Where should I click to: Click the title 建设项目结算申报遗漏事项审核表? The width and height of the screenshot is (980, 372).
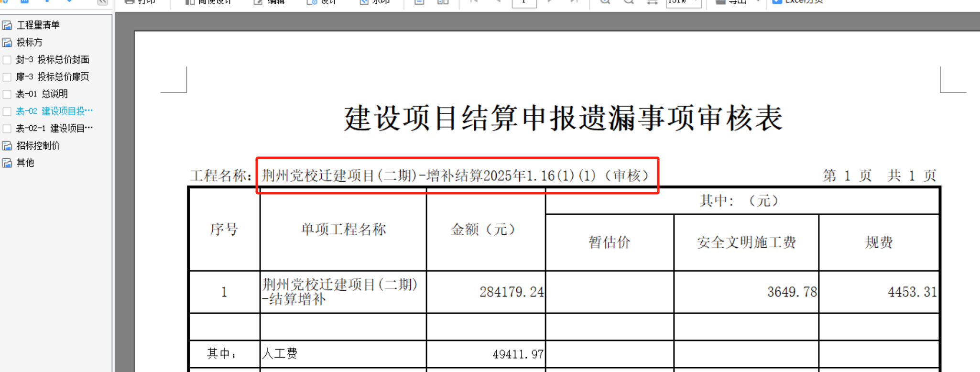coord(563,118)
